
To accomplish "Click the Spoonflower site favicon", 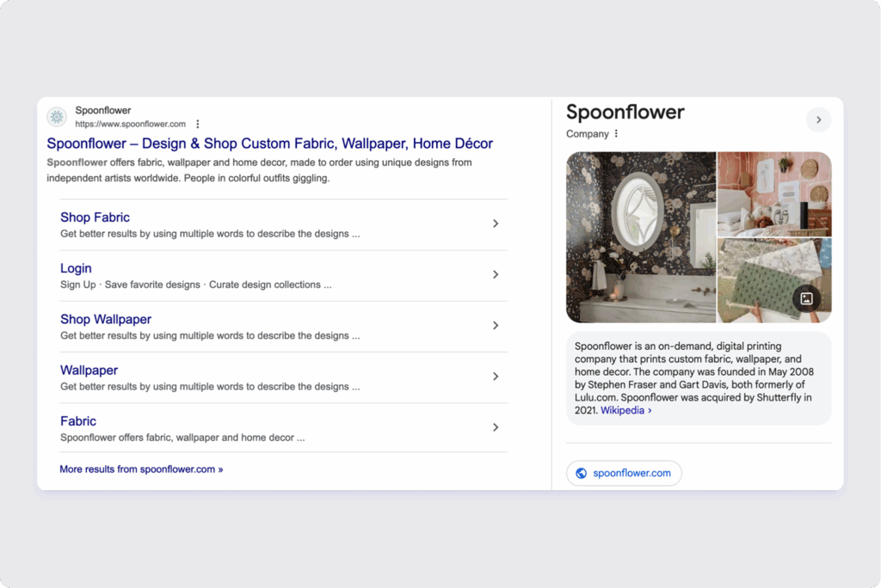I will [57, 117].
